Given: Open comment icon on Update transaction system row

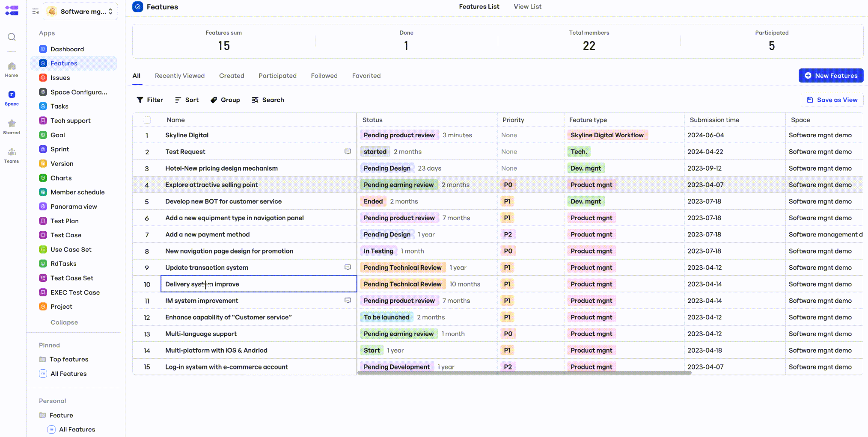Looking at the screenshot, I should click(x=348, y=267).
